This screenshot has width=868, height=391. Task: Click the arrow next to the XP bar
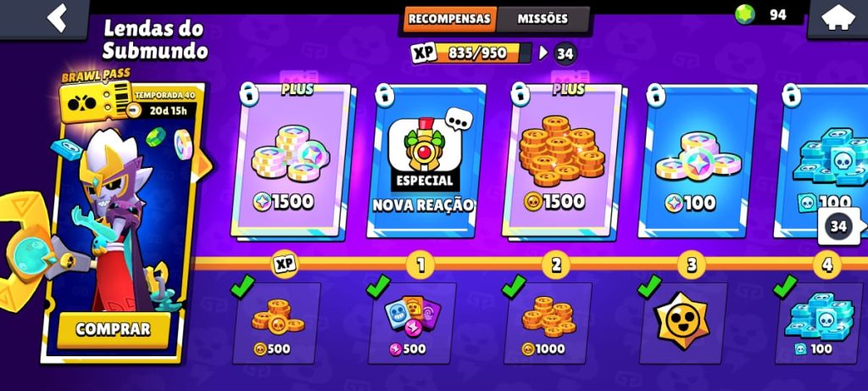(543, 53)
